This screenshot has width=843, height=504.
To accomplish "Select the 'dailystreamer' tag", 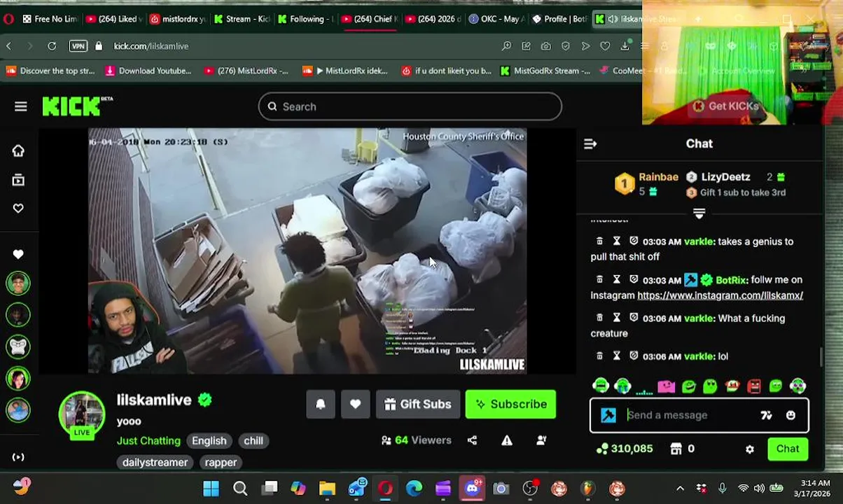I will (155, 462).
